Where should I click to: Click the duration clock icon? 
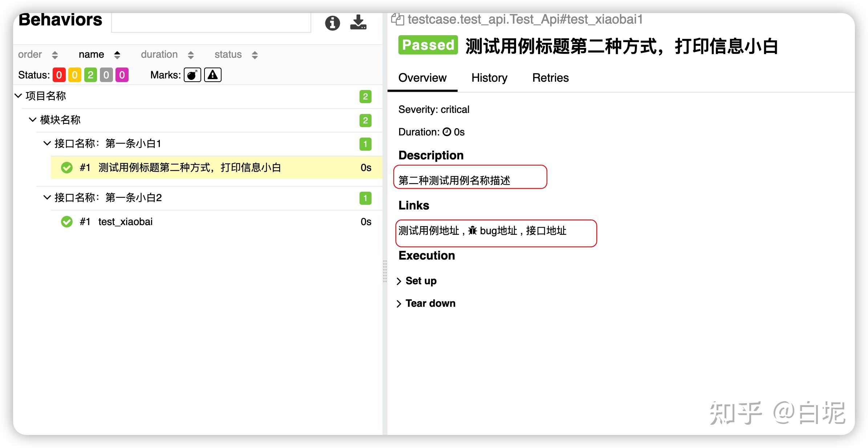coord(447,132)
